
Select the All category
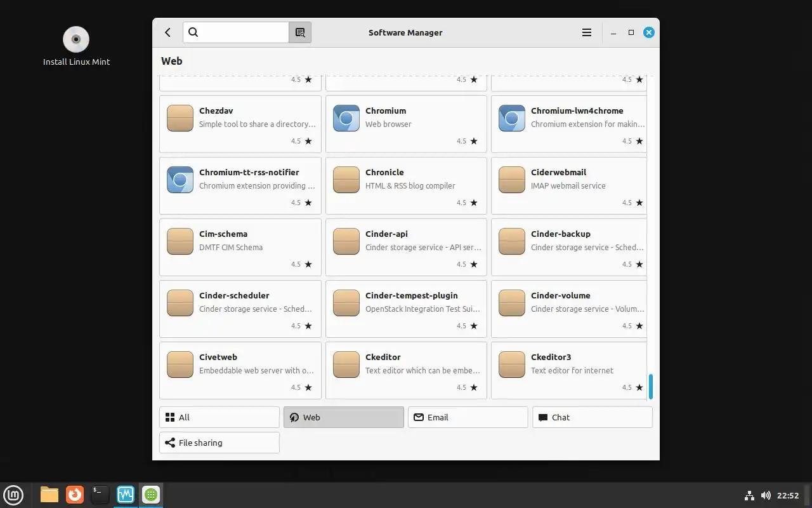coord(219,417)
